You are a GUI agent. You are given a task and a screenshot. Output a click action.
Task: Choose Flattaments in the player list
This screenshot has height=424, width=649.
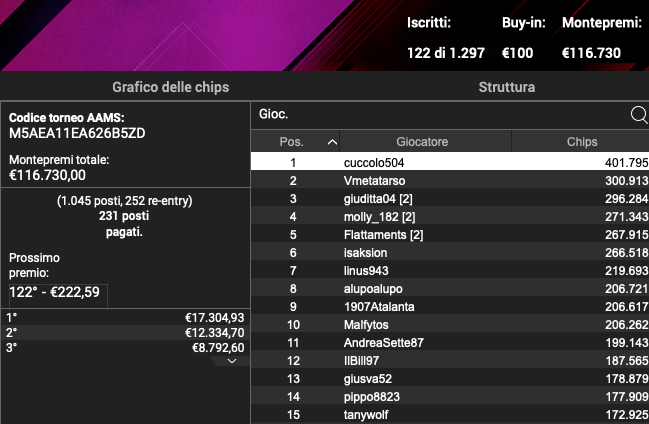(x=449, y=234)
